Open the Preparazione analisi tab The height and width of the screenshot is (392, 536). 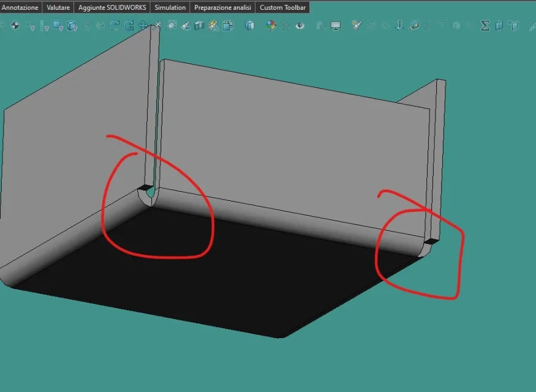pos(222,7)
